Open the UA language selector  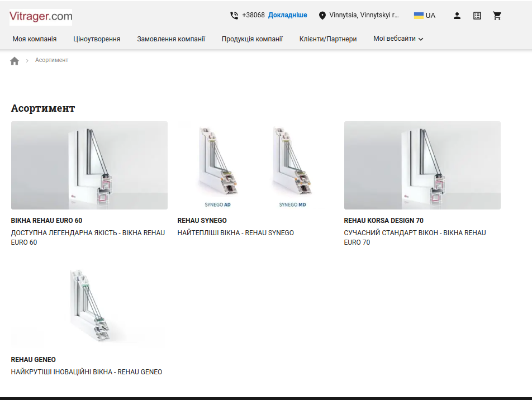(425, 15)
